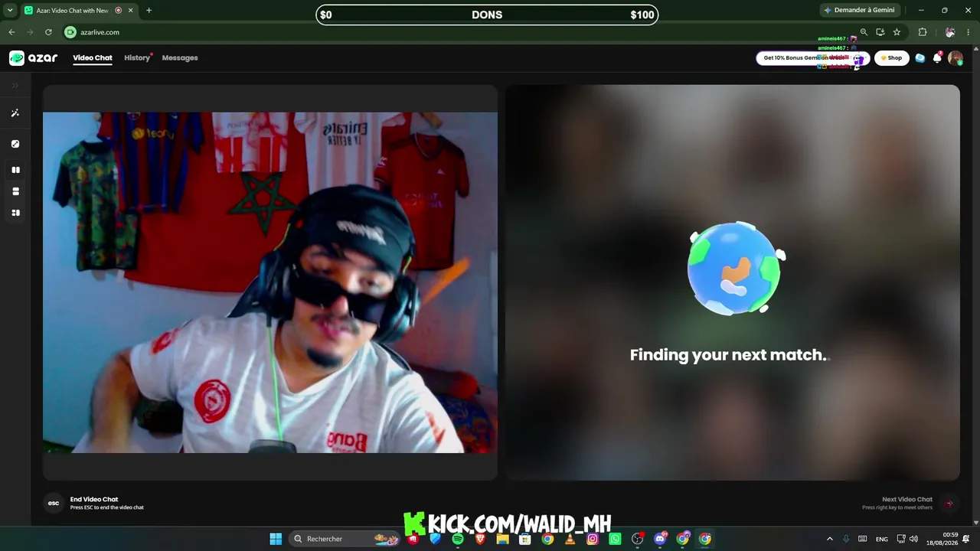
Task: Open the notifications bell in Azar
Action: click(x=937, y=58)
